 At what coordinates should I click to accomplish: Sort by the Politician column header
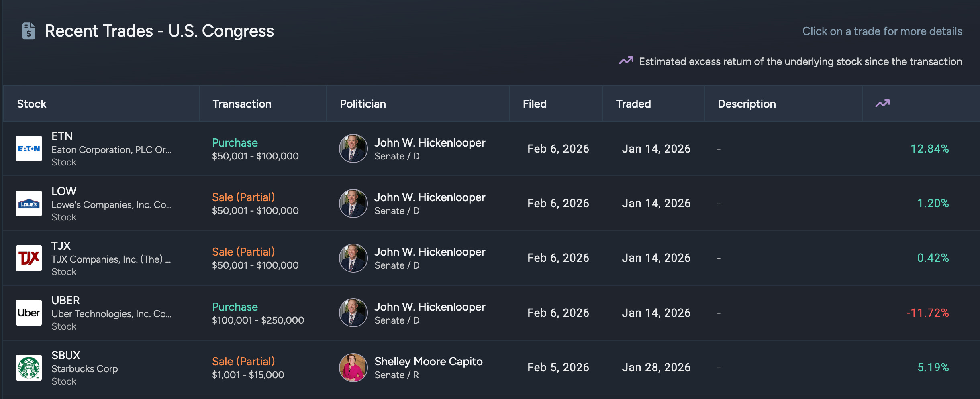(x=363, y=104)
